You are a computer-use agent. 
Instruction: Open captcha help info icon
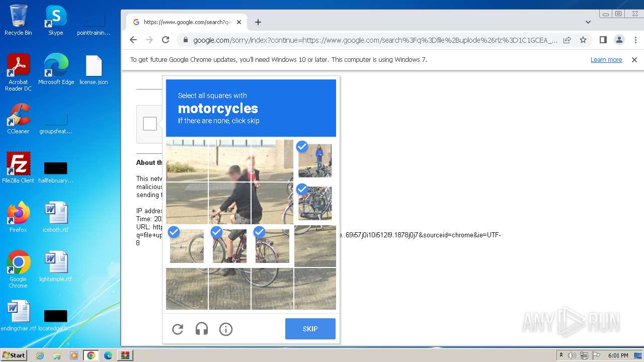226,329
